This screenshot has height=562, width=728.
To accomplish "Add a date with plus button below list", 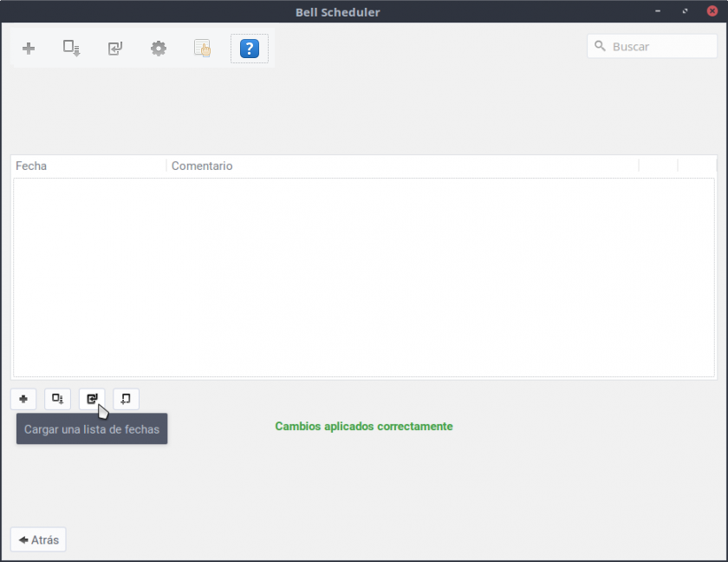I will 23,399.
